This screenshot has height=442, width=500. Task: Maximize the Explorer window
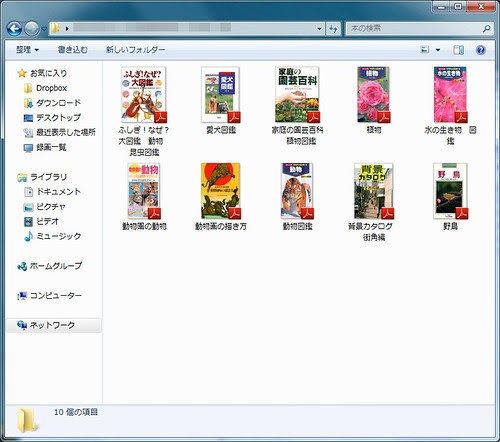tap(459, 7)
